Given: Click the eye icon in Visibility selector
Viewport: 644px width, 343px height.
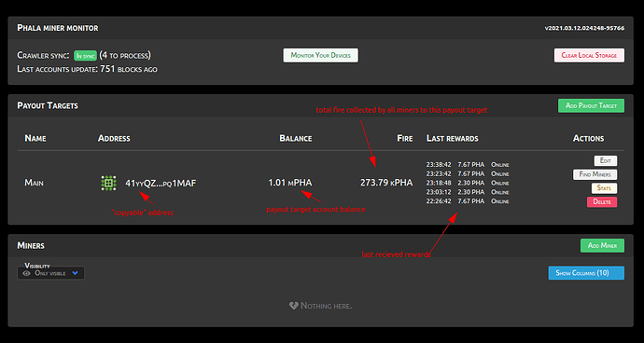Looking at the screenshot, I should coord(27,273).
